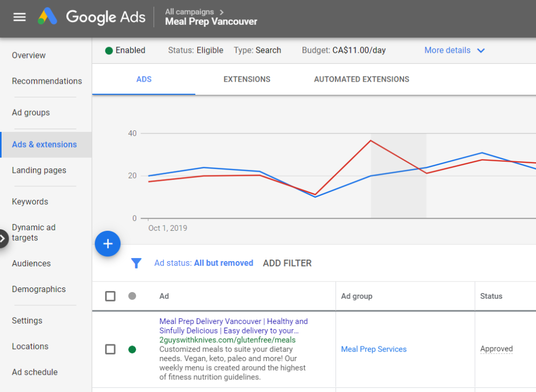Click the blue filter funnel icon
Viewport: 536px width, 392px height.
coord(136,263)
